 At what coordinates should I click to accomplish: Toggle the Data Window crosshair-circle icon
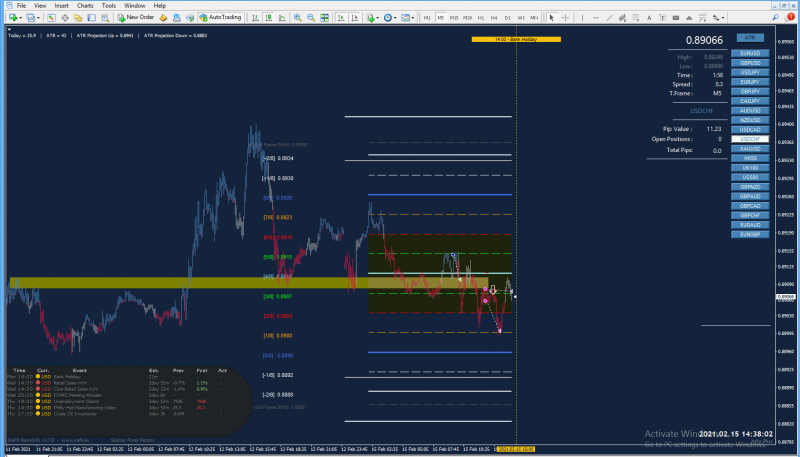(65, 17)
